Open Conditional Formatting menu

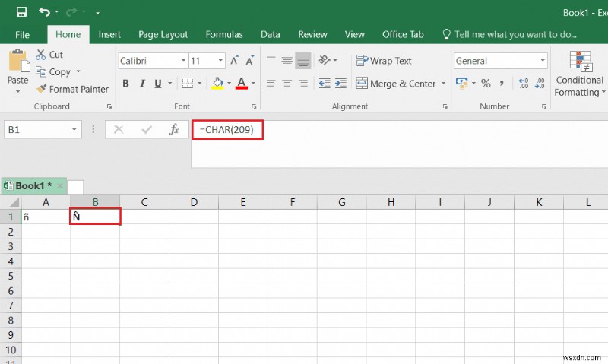pyautogui.click(x=580, y=74)
